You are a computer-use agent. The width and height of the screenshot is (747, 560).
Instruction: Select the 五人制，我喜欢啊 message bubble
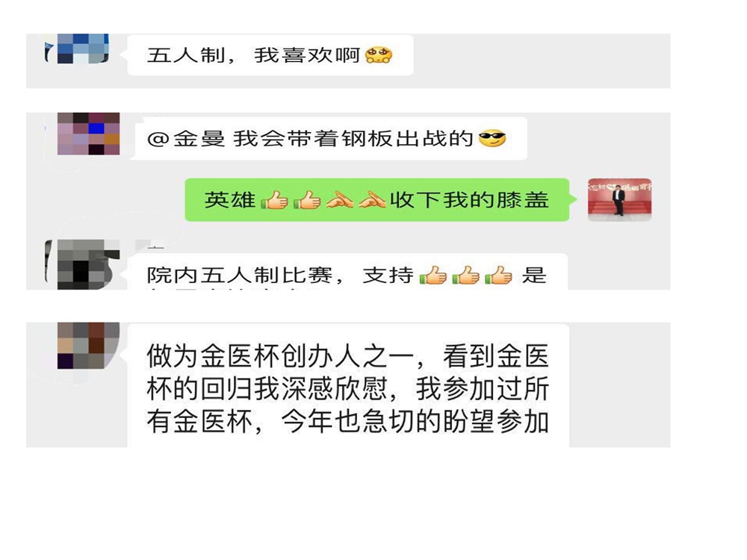(270, 55)
